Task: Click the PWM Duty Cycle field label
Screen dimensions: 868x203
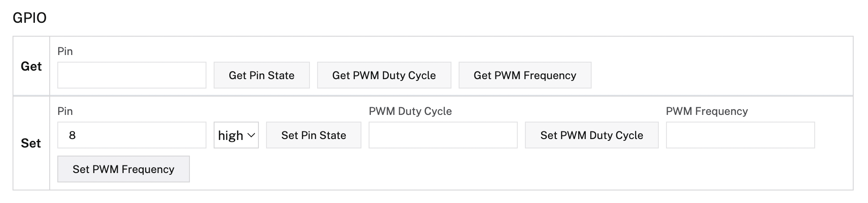Action: pyautogui.click(x=410, y=111)
